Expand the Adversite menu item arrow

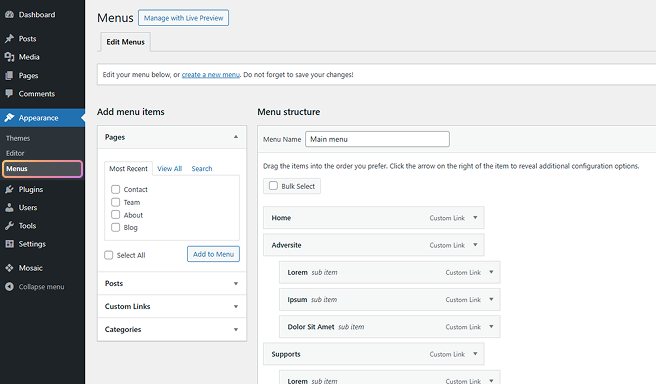pyautogui.click(x=475, y=245)
